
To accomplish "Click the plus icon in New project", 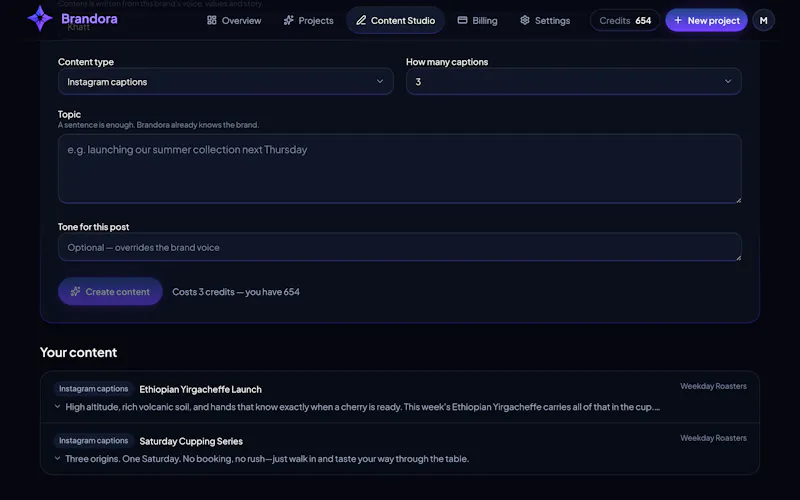I will click(x=678, y=20).
